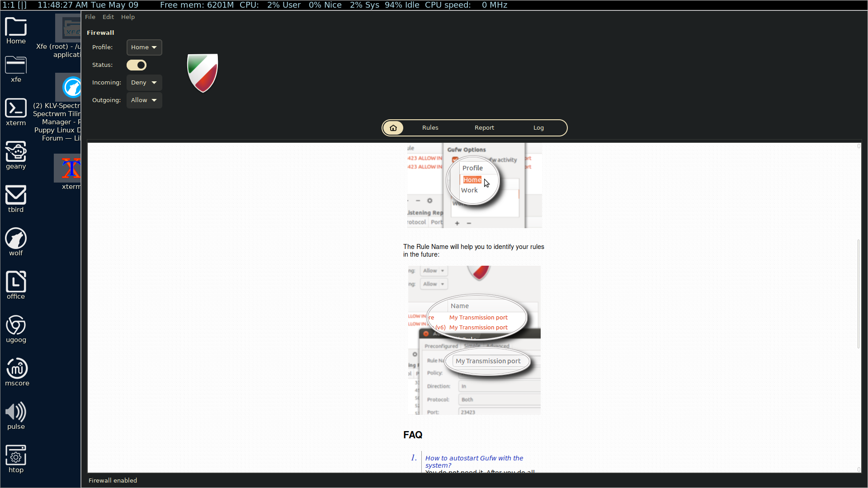Image resolution: width=868 pixels, height=488 pixels.
Task: Expand the Profile dropdown
Action: [144, 47]
